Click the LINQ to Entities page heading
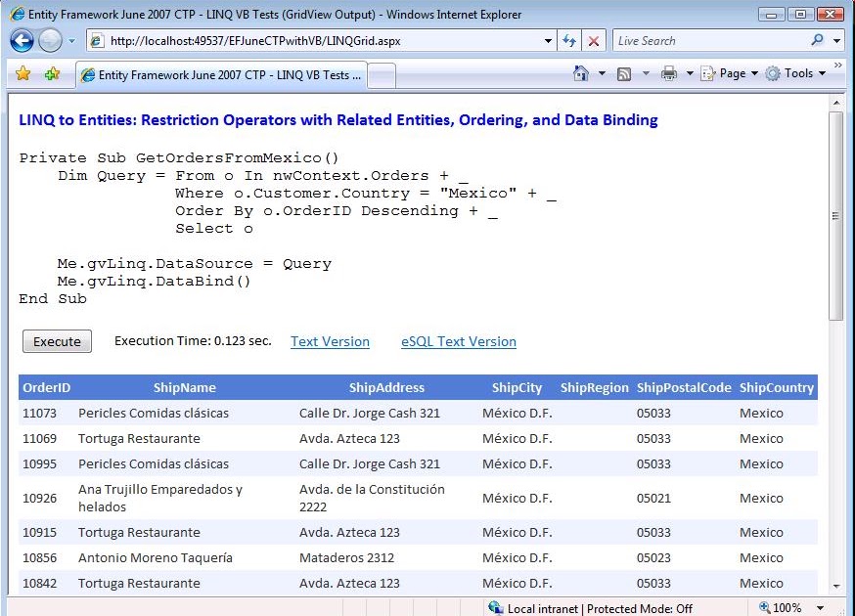 [338, 120]
